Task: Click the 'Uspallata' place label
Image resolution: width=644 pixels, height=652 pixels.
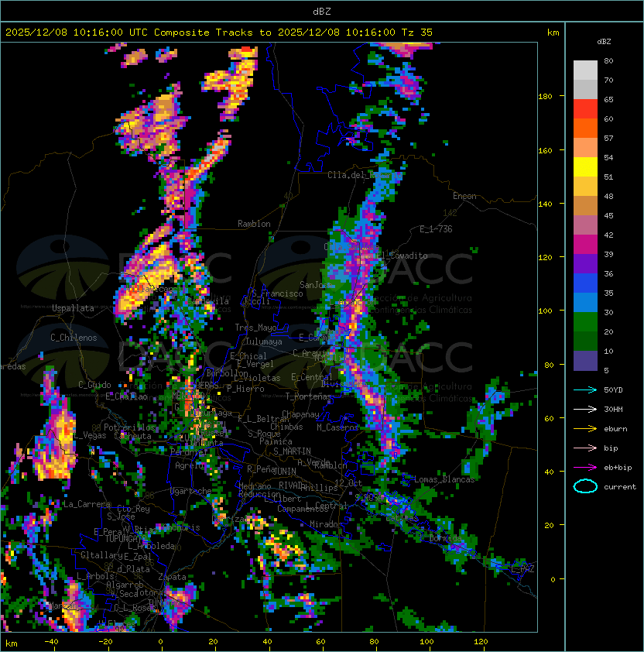Action: [73, 308]
